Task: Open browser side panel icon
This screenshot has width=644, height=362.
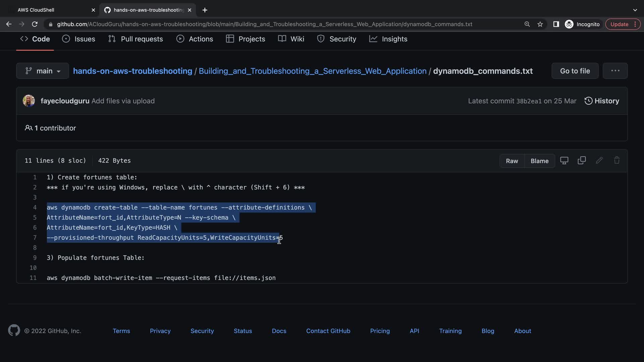Action: coord(556,24)
